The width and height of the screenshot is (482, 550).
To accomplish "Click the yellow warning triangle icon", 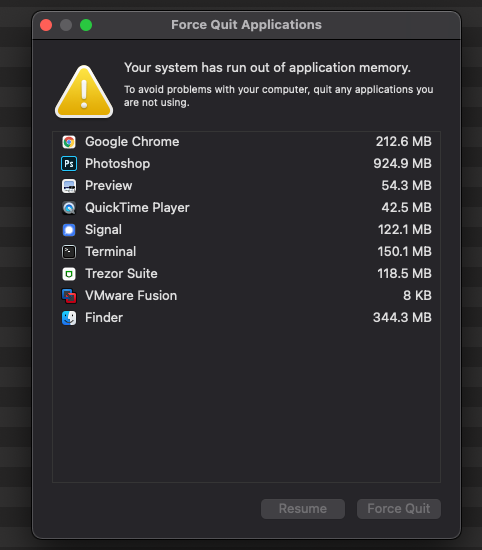I will (84, 92).
